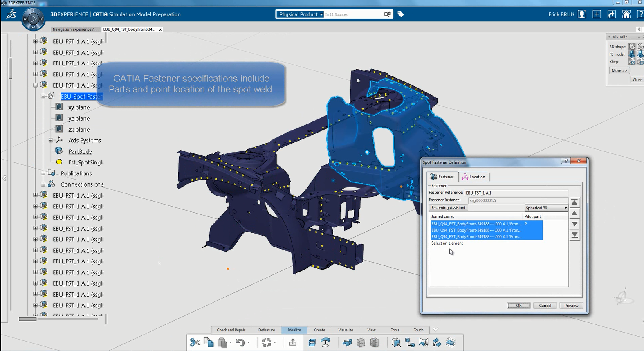Select the Fst_SpotSingle tree item
Viewport: 644px width, 351px height.
pos(86,162)
